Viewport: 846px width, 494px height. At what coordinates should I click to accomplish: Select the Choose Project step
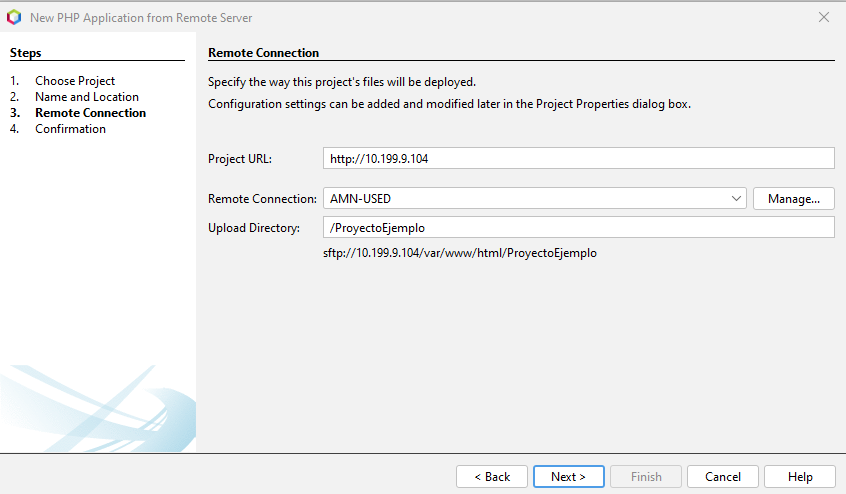(x=75, y=81)
